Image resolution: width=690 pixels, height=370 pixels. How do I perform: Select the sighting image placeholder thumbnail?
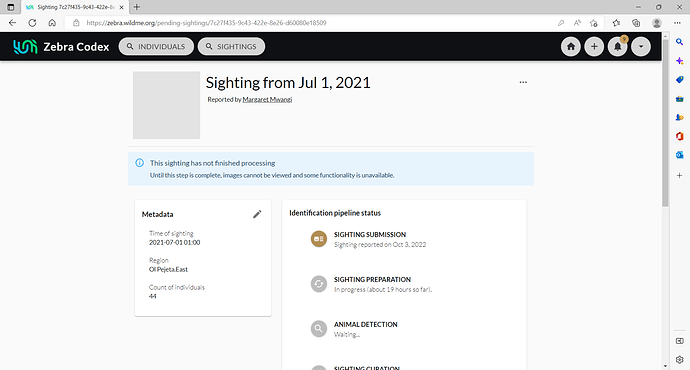tap(166, 105)
